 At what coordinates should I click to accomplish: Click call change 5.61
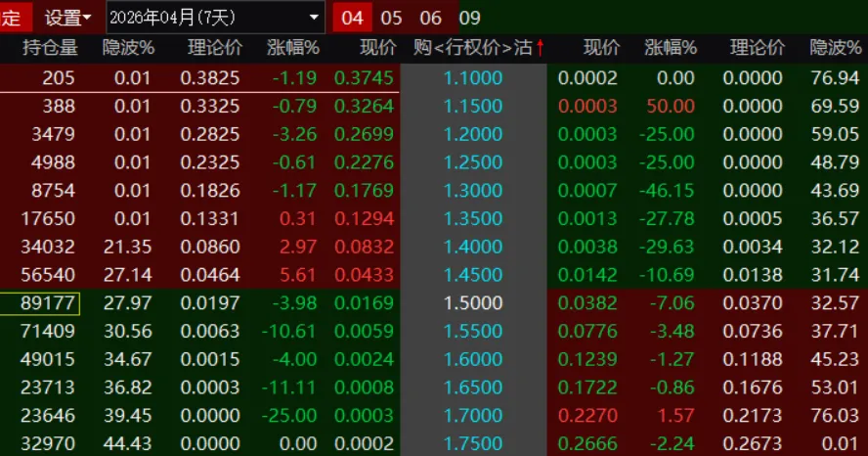pos(298,275)
